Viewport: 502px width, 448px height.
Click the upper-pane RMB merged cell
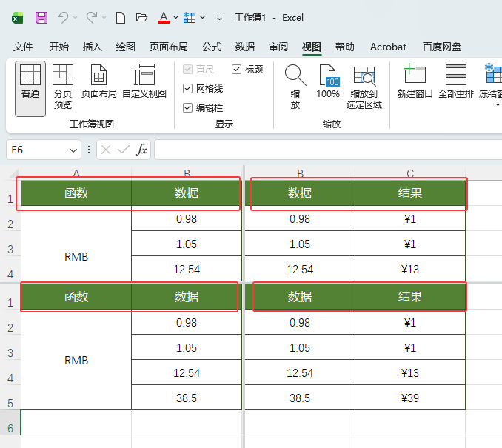tap(76, 244)
